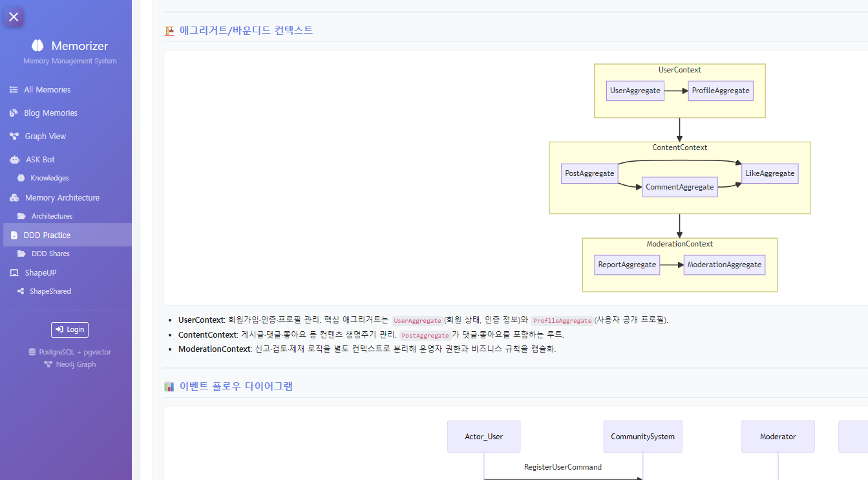The image size is (868, 480).
Task: Open the DDD Shares folder item
Action: (x=50, y=254)
